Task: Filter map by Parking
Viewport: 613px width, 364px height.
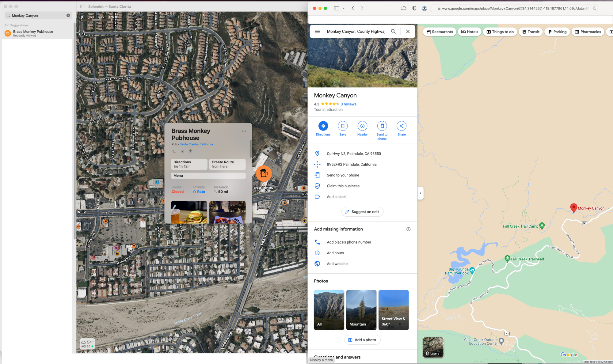Action: tap(557, 32)
